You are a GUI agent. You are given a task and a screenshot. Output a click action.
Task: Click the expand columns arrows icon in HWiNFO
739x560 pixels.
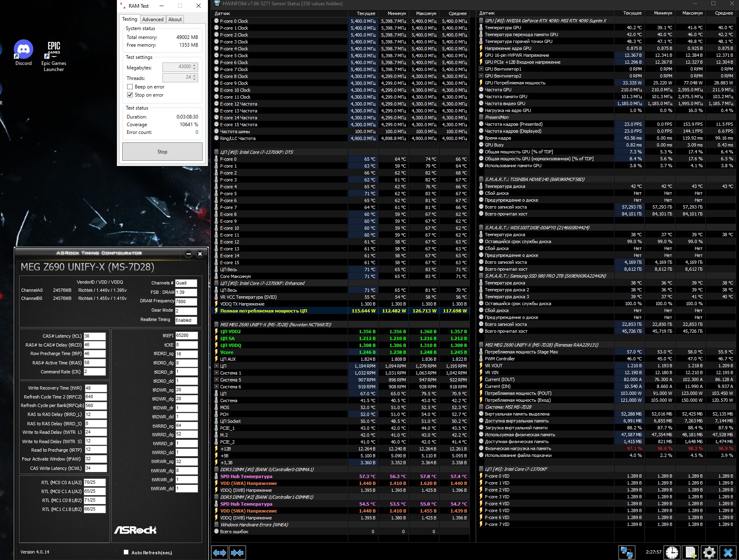pyautogui.click(x=220, y=552)
